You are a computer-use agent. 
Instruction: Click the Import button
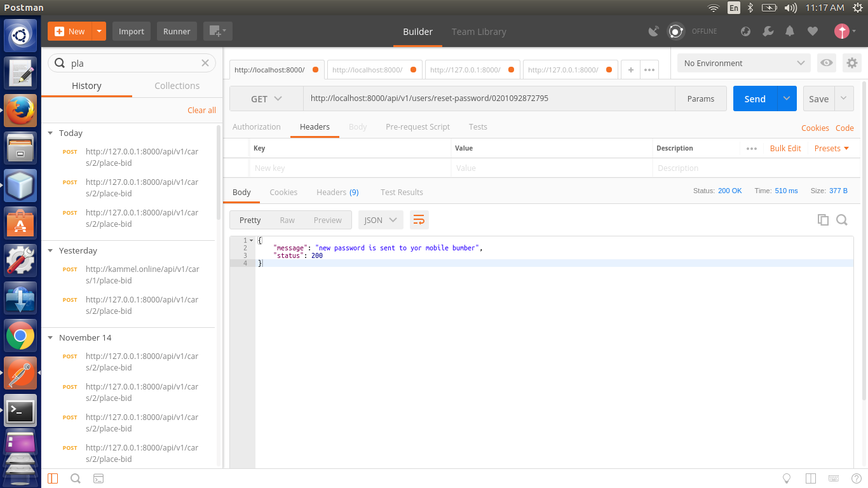(132, 31)
